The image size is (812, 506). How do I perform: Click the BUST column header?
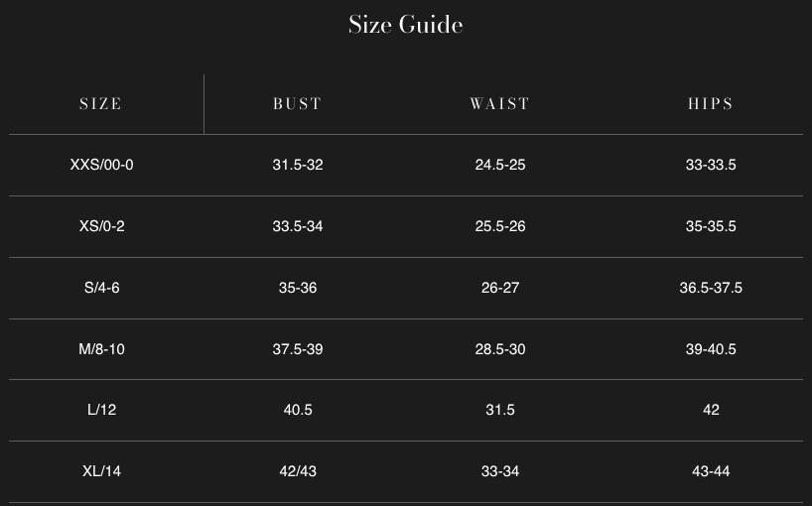tap(298, 104)
